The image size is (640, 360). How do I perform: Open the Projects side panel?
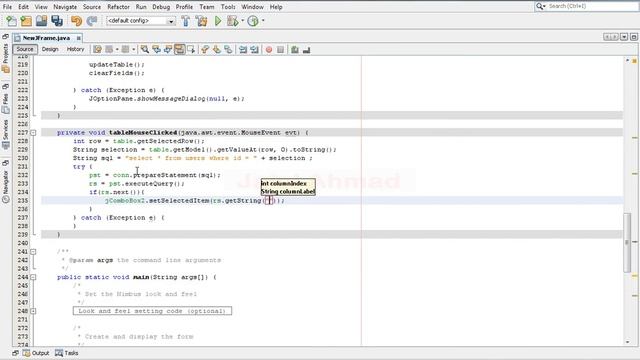pyautogui.click(x=5, y=57)
